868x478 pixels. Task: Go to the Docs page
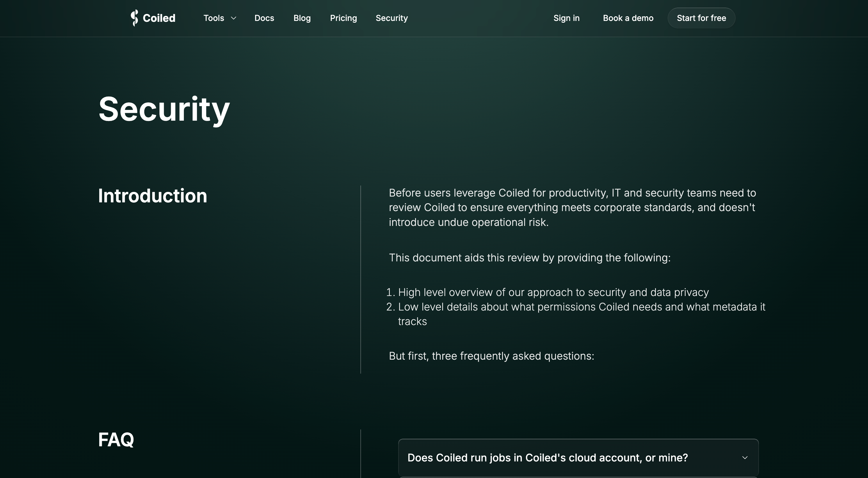(264, 18)
